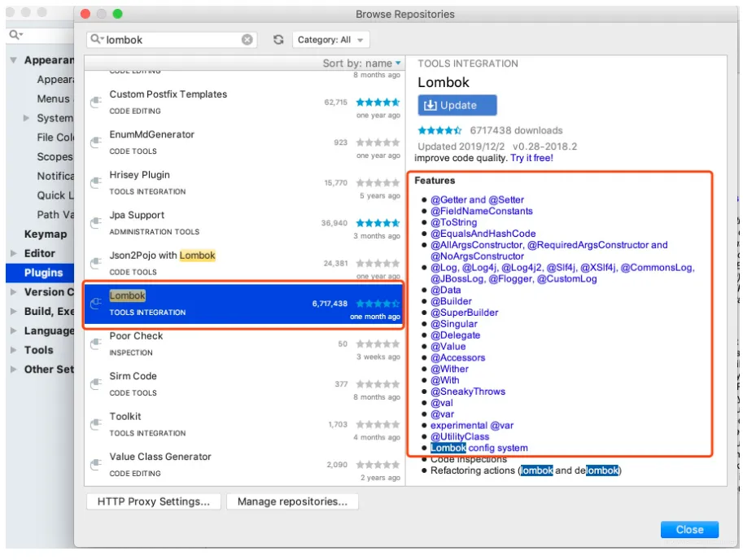Viewport: 743px width, 560px height.
Task: Collapse the Appearance section in Settings
Action: tap(13, 60)
